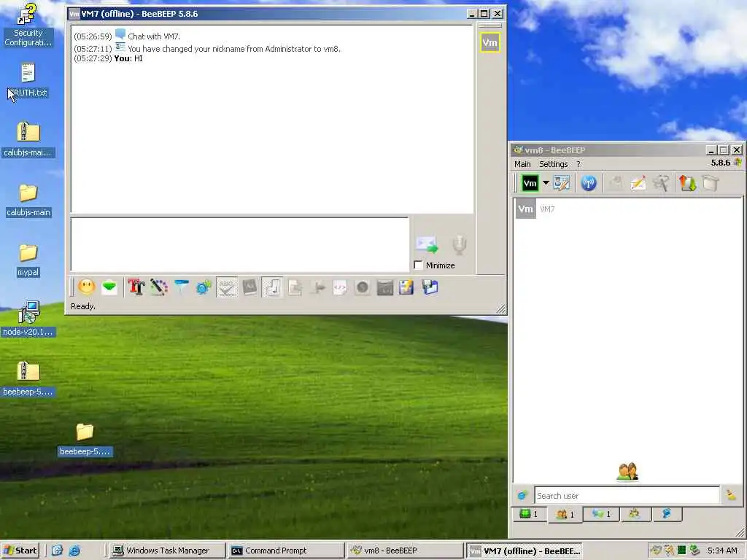The image size is (747, 560).
Task: Open the font color pencil-palette icon
Action: (x=158, y=287)
